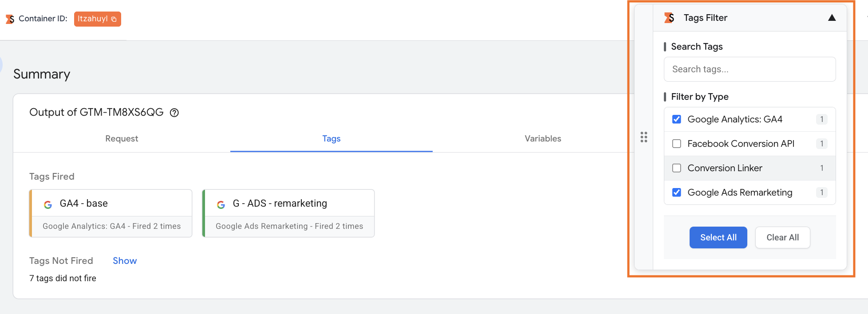Image resolution: width=868 pixels, height=314 pixels.
Task: Click the Search tags input field
Action: [x=750, y=69]
